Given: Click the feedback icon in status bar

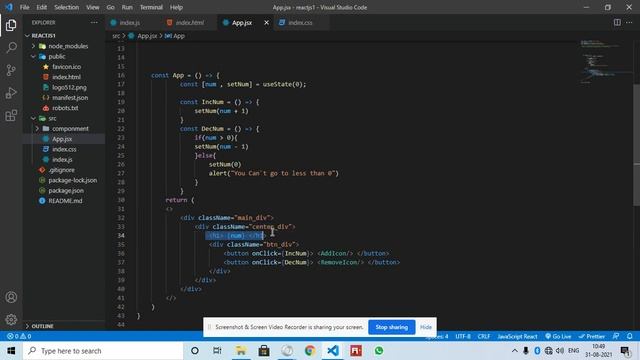Looking at the screenshot, I should 616,336.
